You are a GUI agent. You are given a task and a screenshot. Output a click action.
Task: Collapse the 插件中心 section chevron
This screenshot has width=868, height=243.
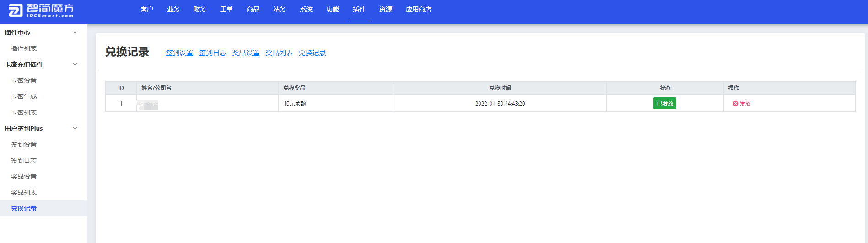[x=75, y=32]
